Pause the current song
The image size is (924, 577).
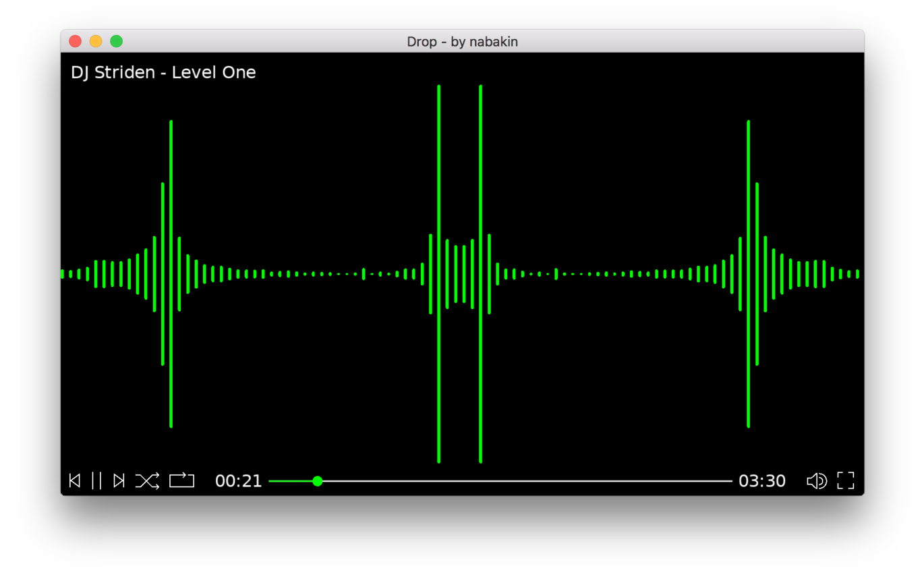click(x=96, y=480)
